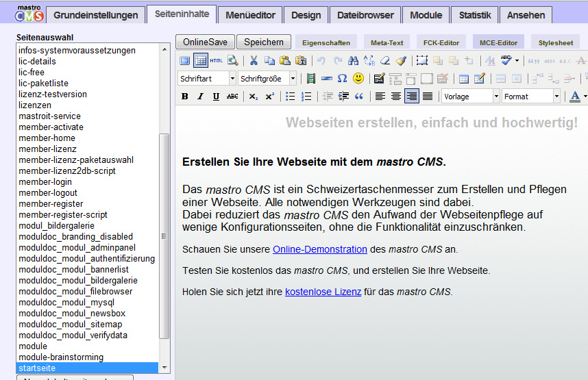This screenshot has width=588, height=380.
Task: Justify the text fully
Action: [428, 97]
